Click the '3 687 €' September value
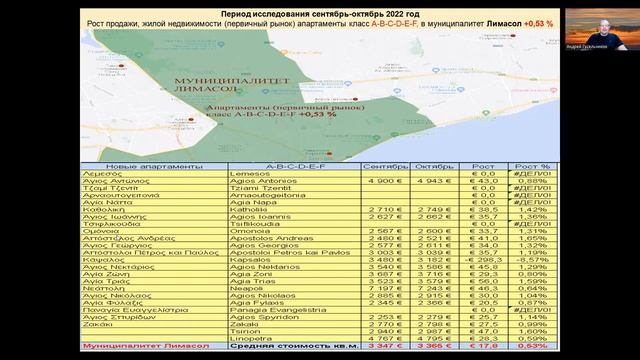 [x=385, y=274]
